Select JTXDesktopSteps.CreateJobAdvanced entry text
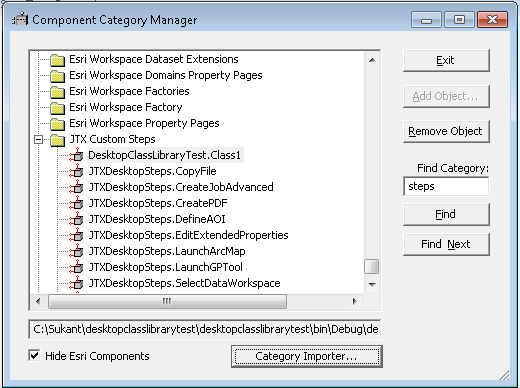 tap(181, 187)
